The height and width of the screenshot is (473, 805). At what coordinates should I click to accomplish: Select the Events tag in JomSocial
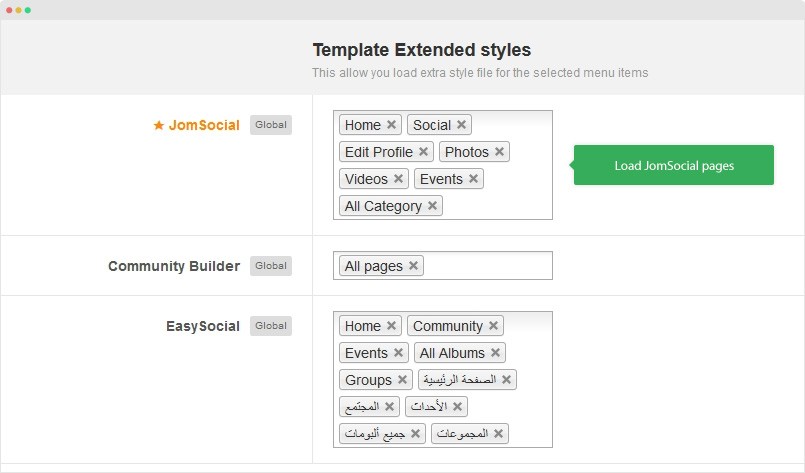point(441,179)
